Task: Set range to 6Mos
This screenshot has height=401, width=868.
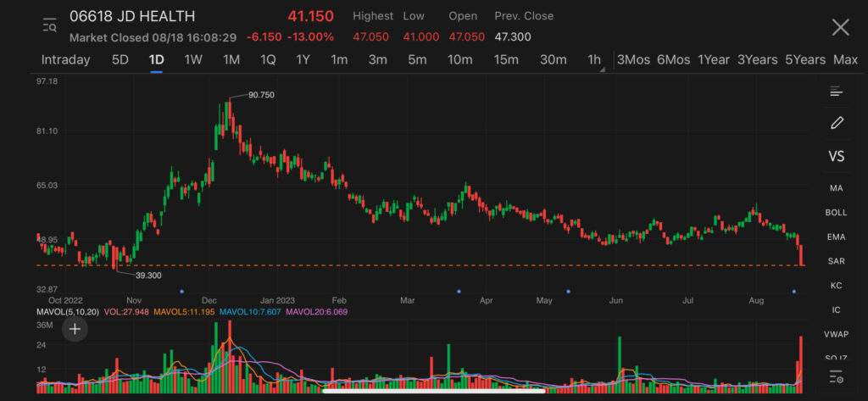Action: coord(673,60)
